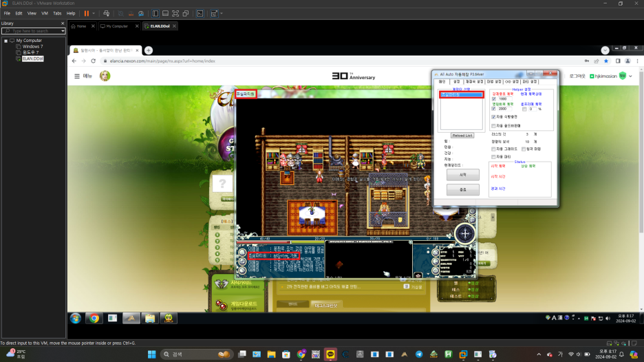
Task: Switch to the Home tab
Action: click(x=81, y=26)
